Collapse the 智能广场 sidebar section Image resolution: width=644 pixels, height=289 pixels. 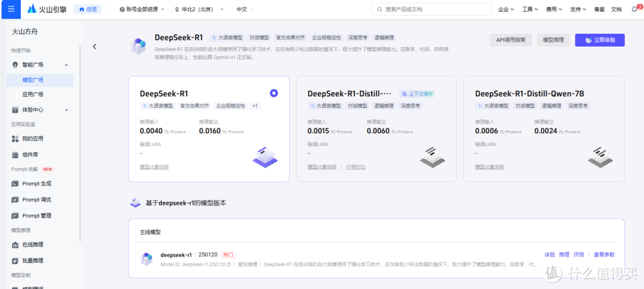click(67, 65)
